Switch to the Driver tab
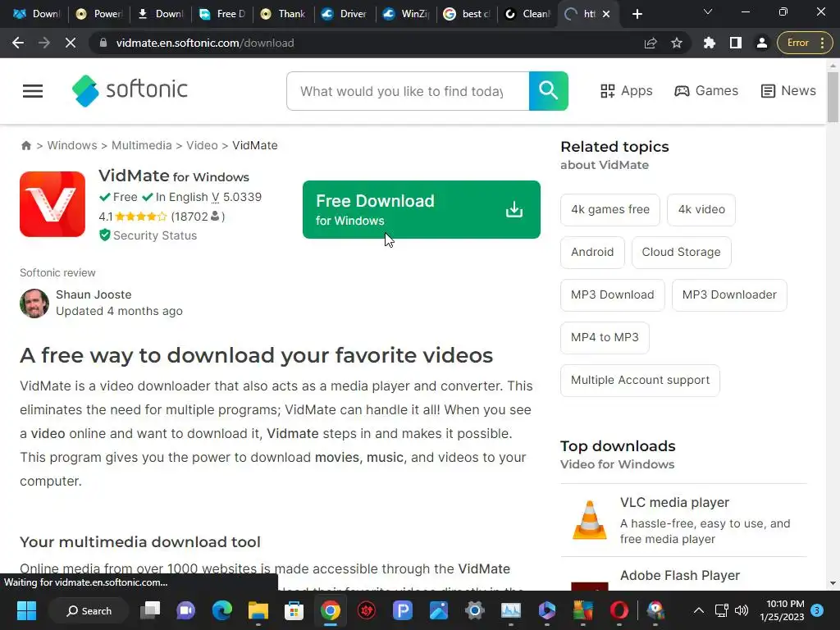 click(x=344, y=14)
